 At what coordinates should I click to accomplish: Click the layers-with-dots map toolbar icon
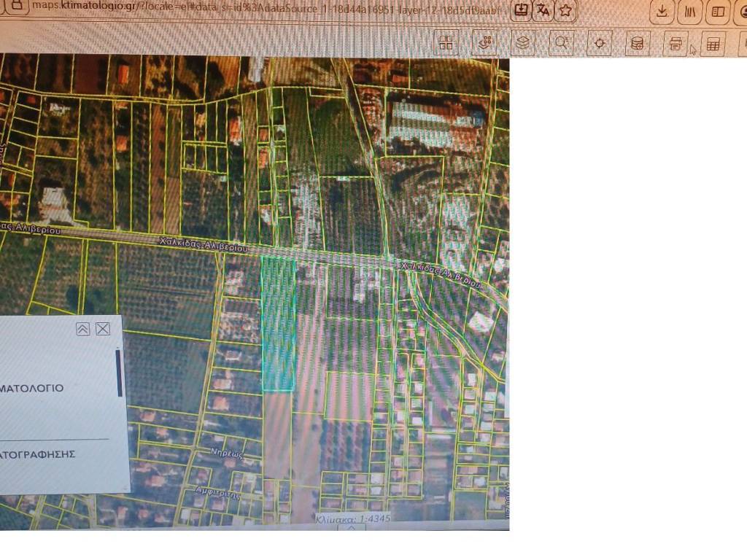coord(484,43)
